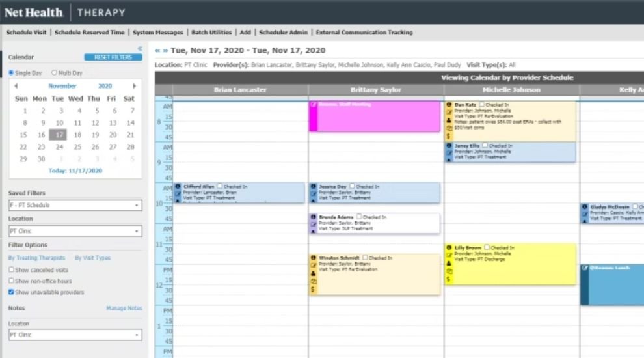Go to next month in calendar
The image size is (644, 358).
pyautogui.click(x=134, y=86)
